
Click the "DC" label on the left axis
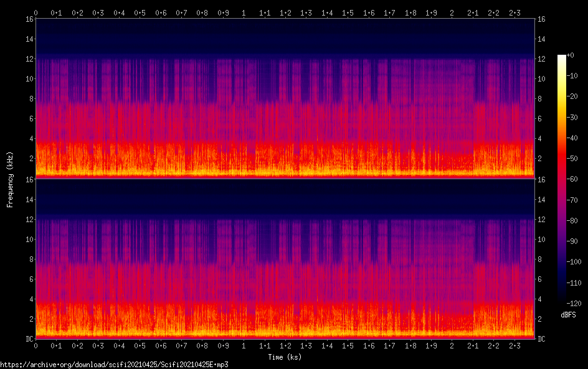[30, 339]
